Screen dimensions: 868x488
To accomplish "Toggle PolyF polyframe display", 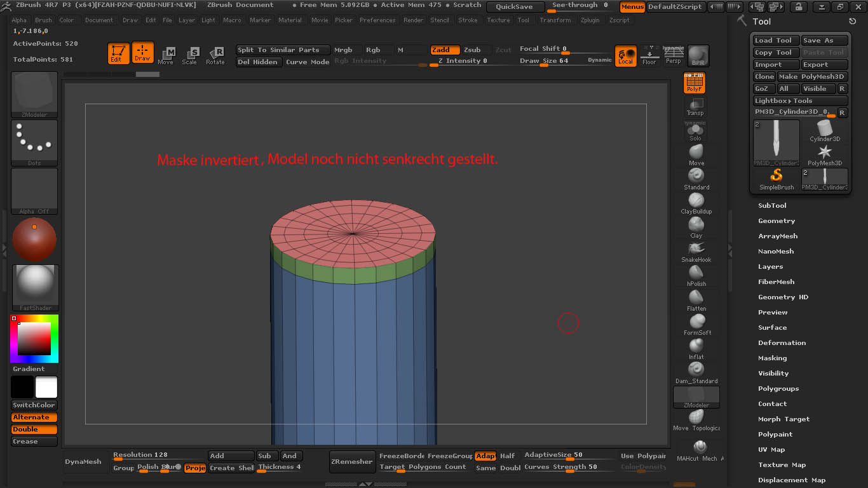I will coord(694,83).
